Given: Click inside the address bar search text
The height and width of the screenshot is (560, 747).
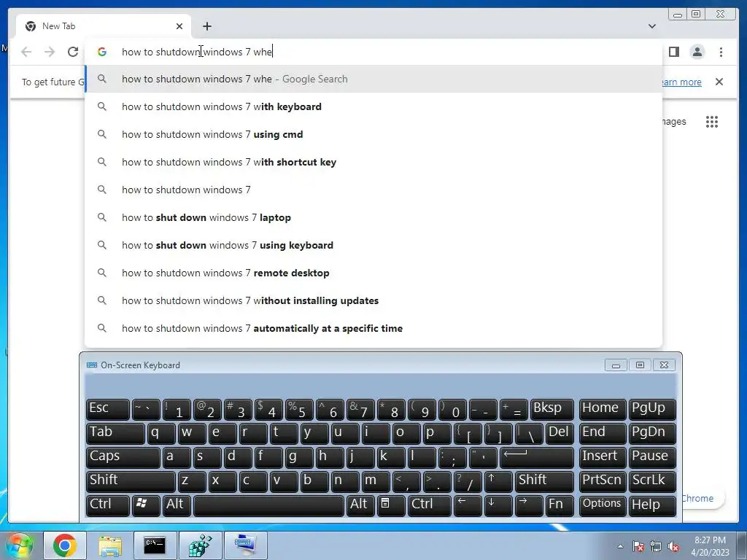Looking at the screenshot, I should click(197, 52).
